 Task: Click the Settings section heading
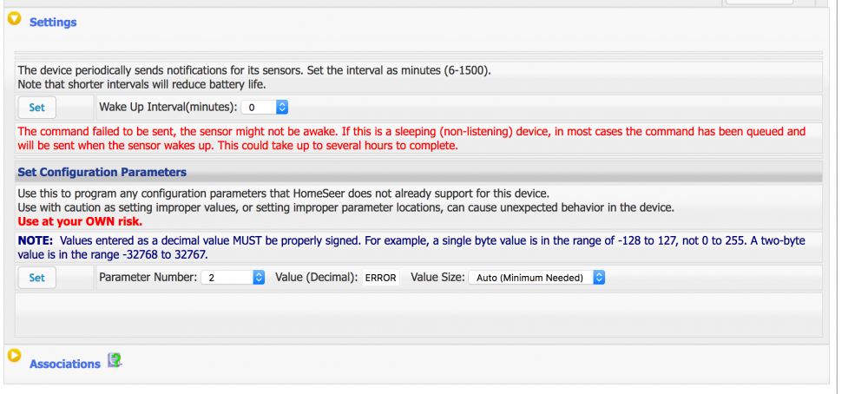point(53,23)
